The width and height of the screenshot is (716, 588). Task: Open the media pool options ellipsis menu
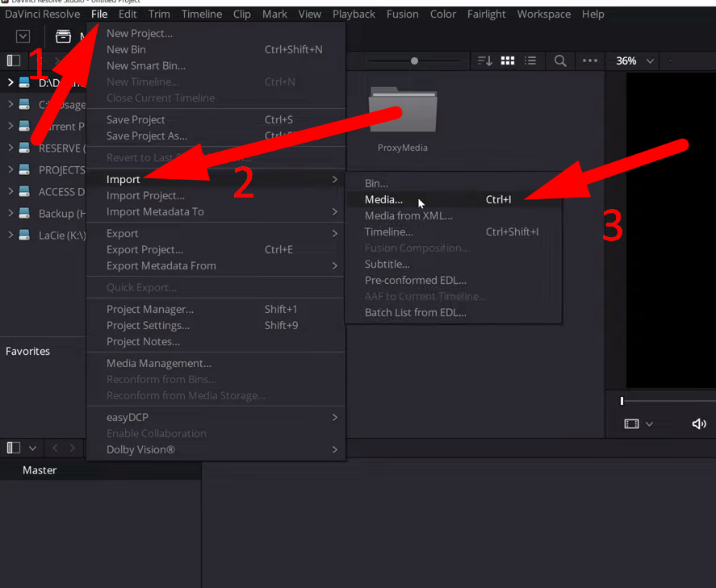(x=591, y=61)
